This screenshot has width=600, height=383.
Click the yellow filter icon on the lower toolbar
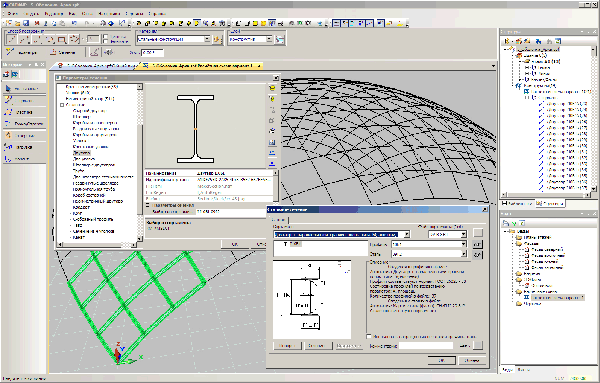tap(10, 52)
